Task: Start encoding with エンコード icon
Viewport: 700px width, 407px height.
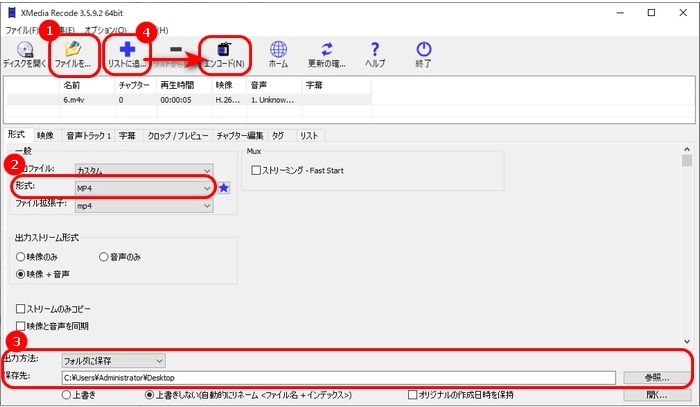Action: click(224, 53)
